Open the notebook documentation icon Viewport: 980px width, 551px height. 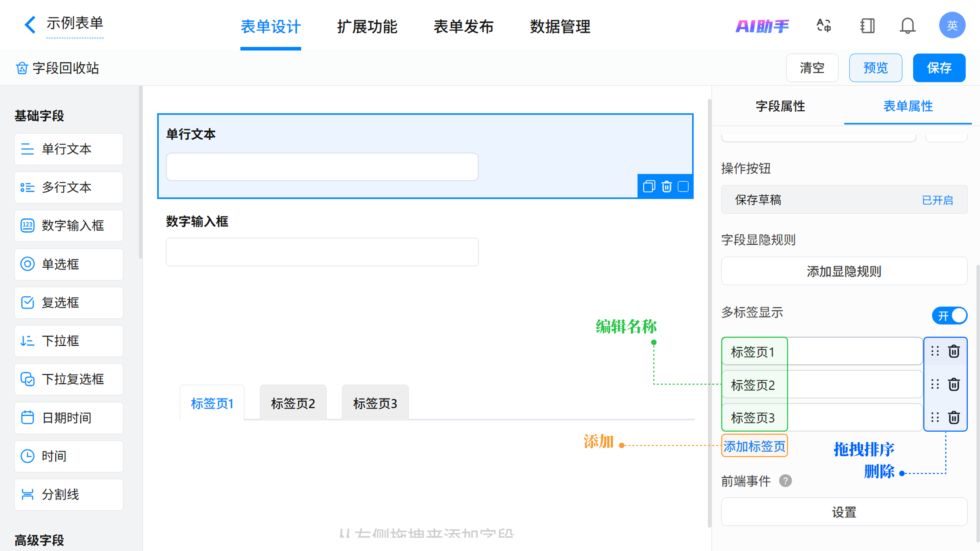[867, 26]
